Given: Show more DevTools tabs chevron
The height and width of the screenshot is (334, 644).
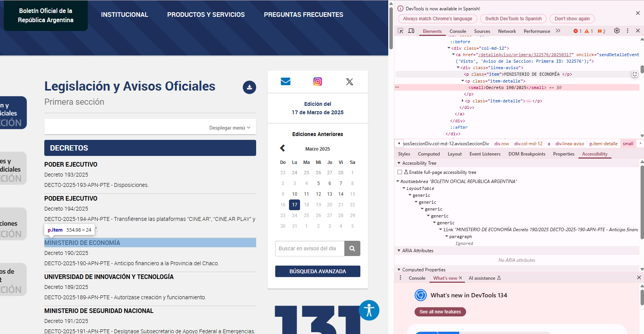Looking at the screenshot, I should pos(558,31).
